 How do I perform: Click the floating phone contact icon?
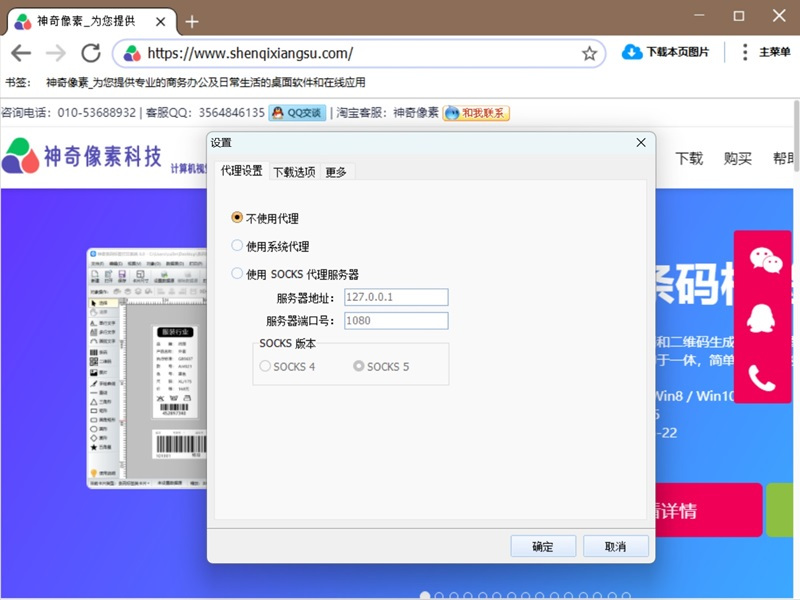763,378
